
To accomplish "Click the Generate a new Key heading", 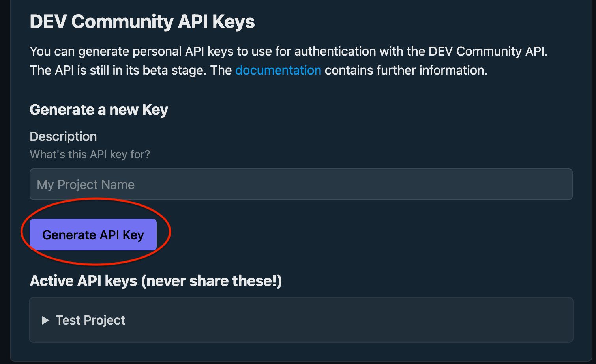I will point(99,110).
